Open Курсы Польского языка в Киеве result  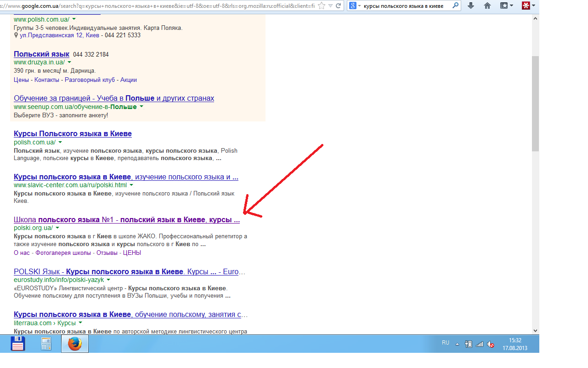pyautogui.click(x=73, y=133)
